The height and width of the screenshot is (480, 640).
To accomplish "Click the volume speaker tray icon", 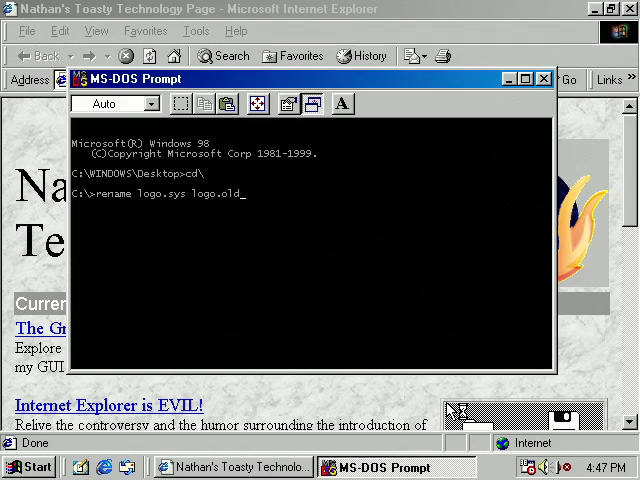I will (543, 467).
